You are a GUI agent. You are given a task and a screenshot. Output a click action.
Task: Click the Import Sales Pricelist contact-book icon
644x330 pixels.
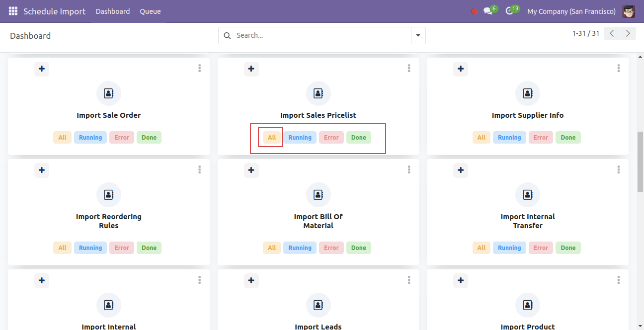pyautogui.click(x=319, y=93)
